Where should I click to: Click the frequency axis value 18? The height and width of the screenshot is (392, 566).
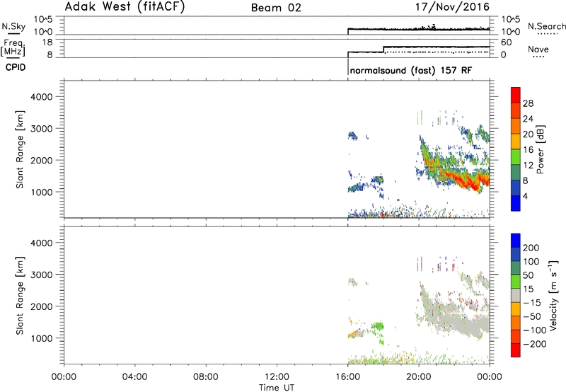[47, 42]
